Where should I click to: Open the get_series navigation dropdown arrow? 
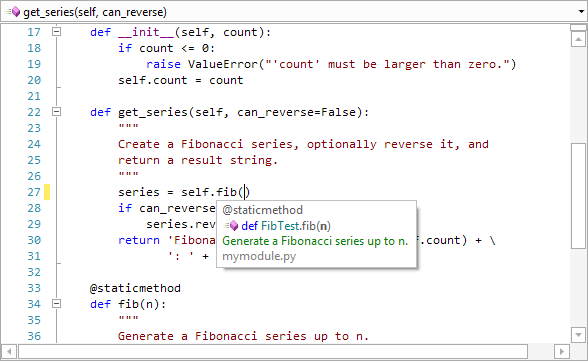pos(581,12)
